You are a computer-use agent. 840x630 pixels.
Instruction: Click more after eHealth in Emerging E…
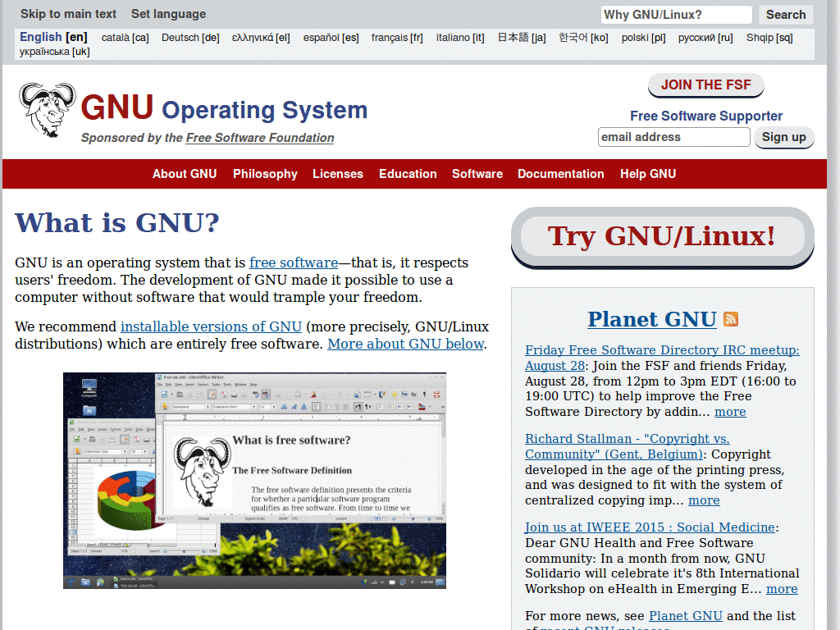coord(782,589)
